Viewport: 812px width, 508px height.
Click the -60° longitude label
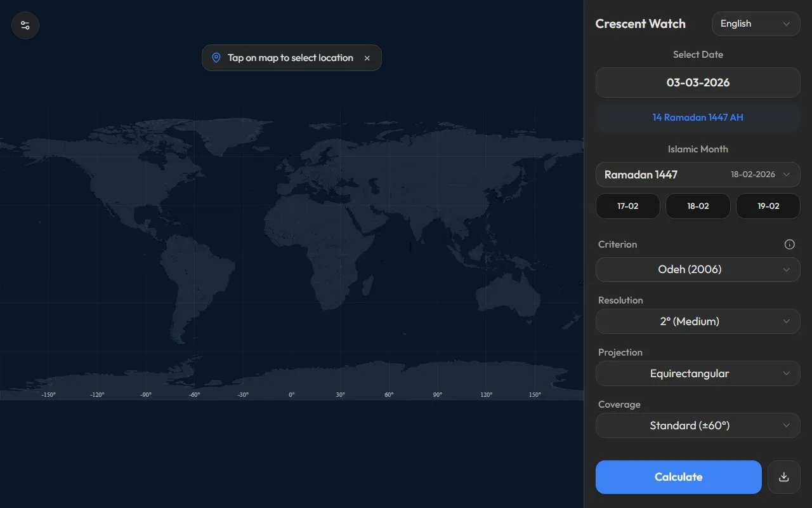tap(194, 395)
